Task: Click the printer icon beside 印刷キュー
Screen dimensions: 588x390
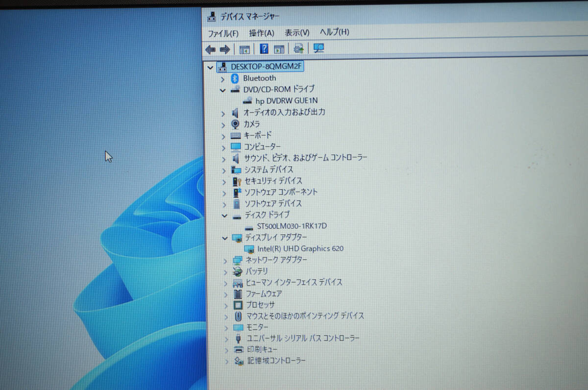Action: coord(239,350)
